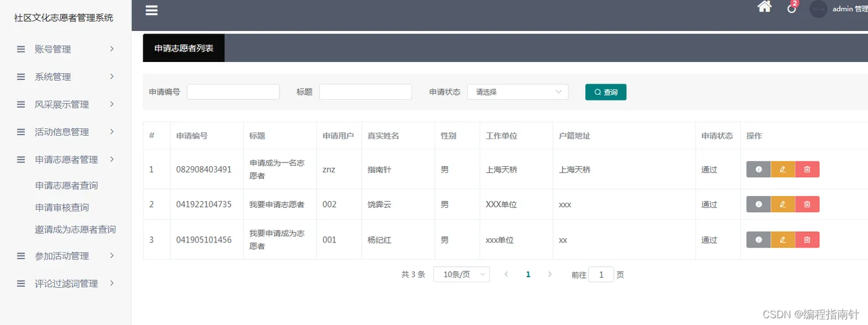This screenshot has height=325, width=868.
Task: Click the list icon beside 账号管理
Action: (21, 49)
